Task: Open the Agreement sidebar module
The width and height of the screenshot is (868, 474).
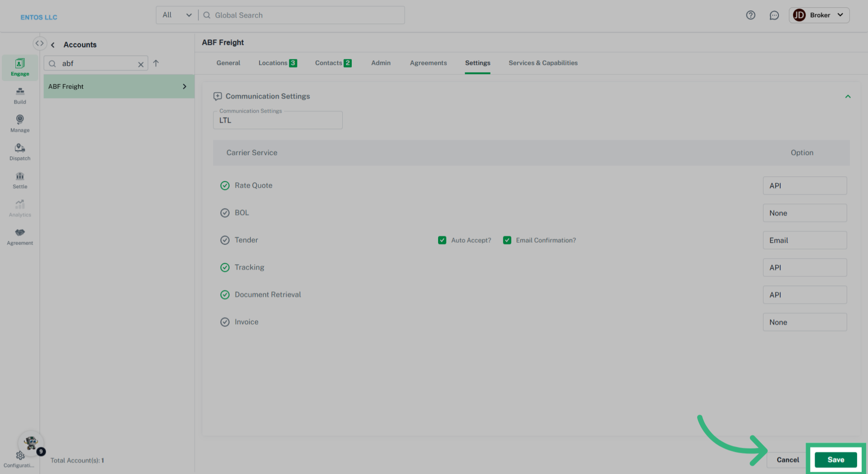Action: [20, 237]
